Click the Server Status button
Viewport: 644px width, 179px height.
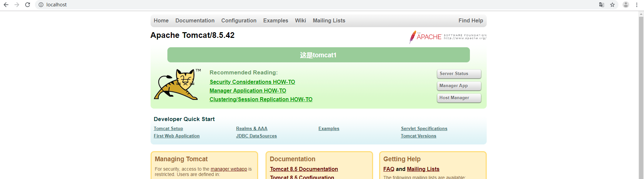pyautogui.click(x=459, y=74)
